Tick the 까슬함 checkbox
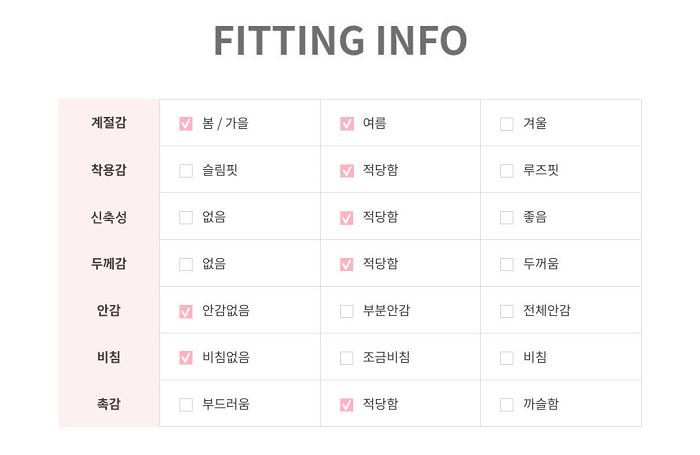 pyautogui.click(x=507, y=405)
